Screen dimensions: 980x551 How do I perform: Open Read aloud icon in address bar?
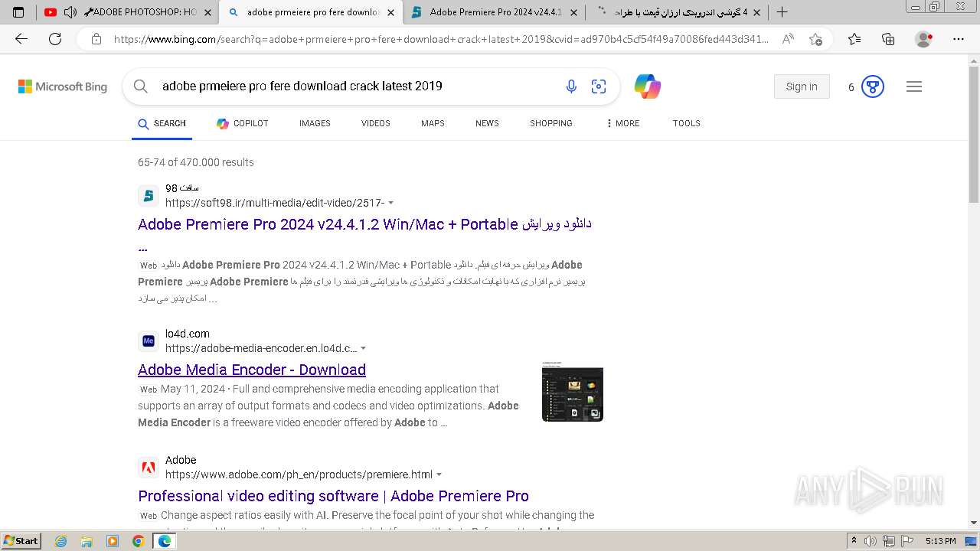[x=788, y=39]
